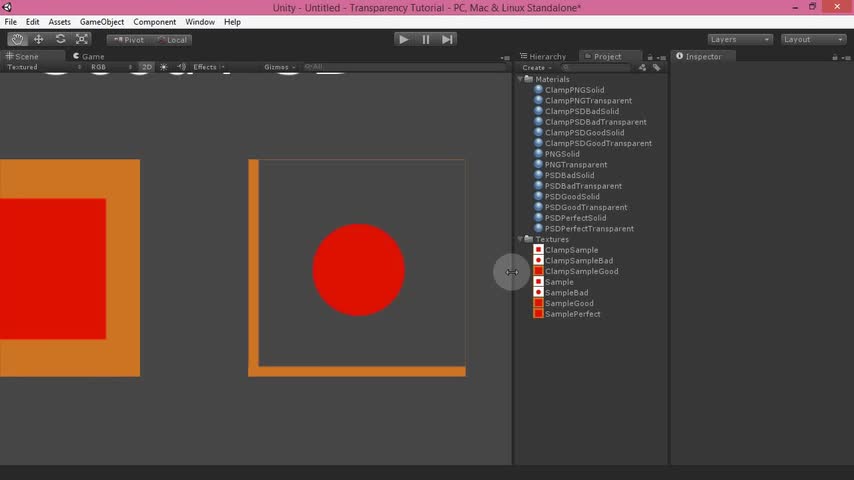Toggle 2D scene view mode
Viewport: 854px width, 480px height.
[147, 67]
